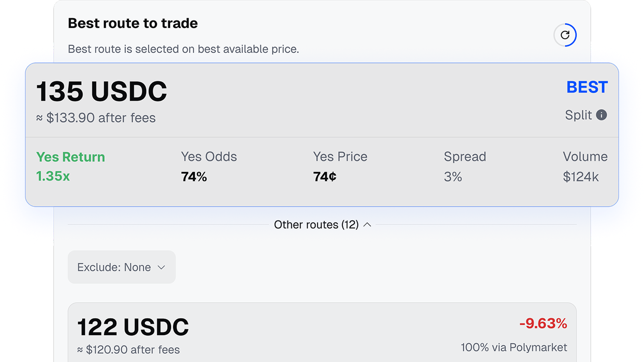Select the 122 USDC route amount
Image resolution: width=644 pixels, height=362 pixels.
coord(133,327)
